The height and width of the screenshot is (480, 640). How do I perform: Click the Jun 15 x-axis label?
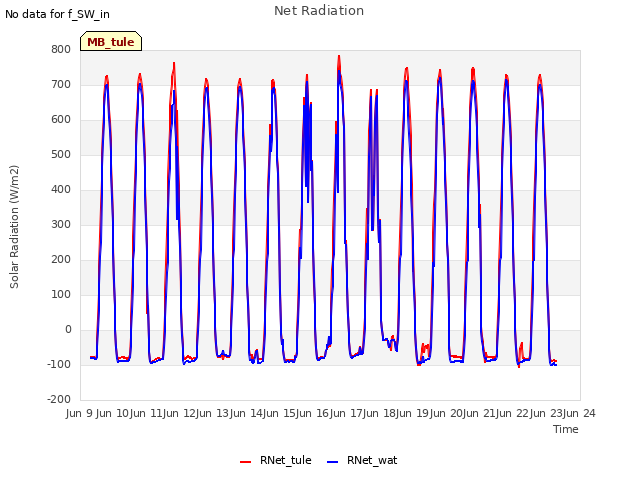pyautogui.click(x=280, y=413)
